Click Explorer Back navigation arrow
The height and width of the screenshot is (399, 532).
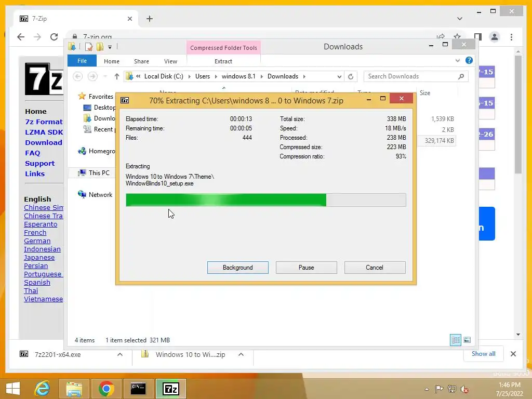[78, 76]
